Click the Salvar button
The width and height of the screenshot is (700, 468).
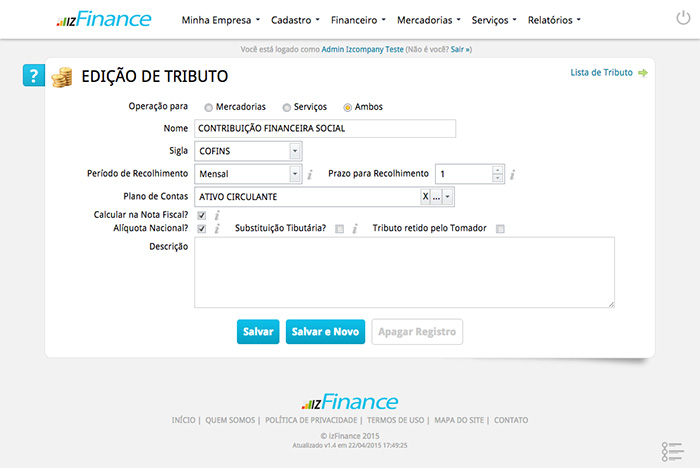[258, 332]
